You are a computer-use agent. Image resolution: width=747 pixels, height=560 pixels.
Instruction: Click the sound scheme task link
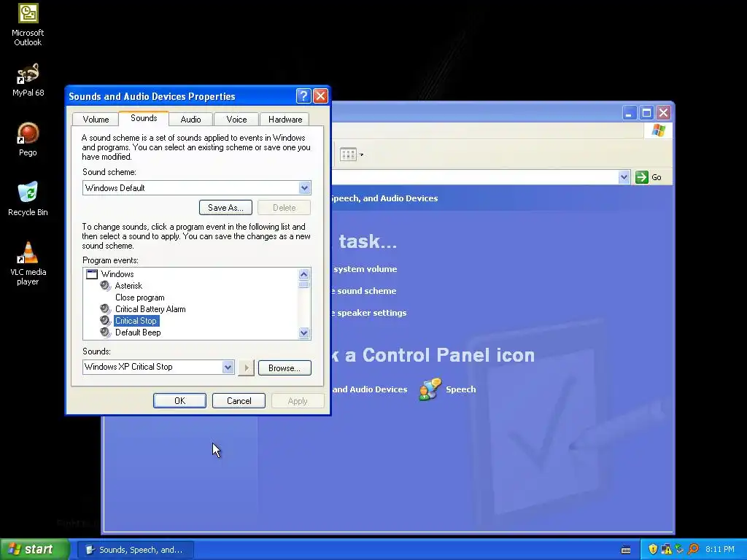point(365,291)
